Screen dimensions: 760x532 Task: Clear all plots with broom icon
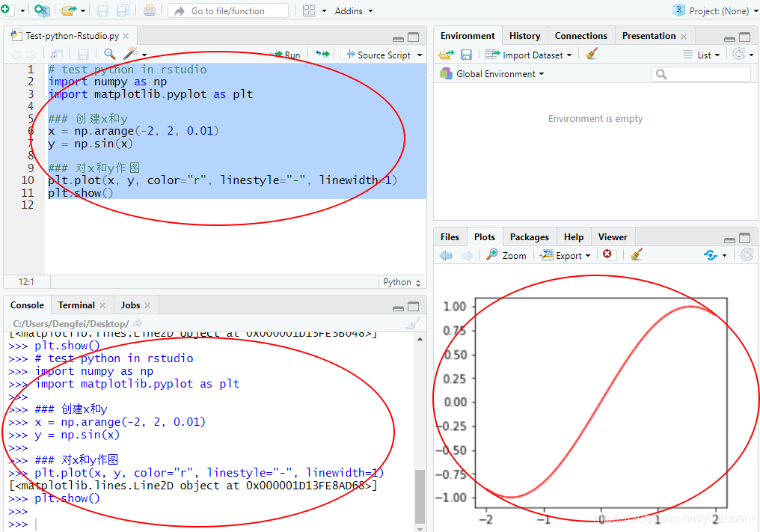click(637, 254)
